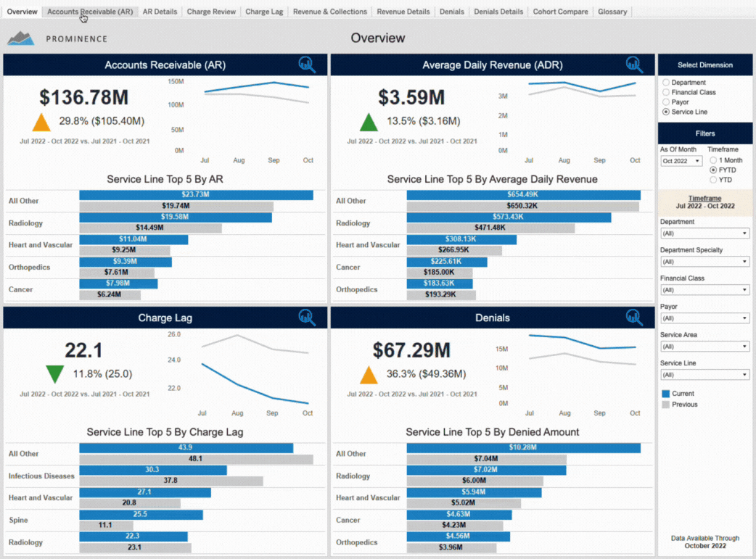Screen dimensions: 756x559
Task: Click the Denials panel magnifier icon
Action: click(x=634, y=317)
